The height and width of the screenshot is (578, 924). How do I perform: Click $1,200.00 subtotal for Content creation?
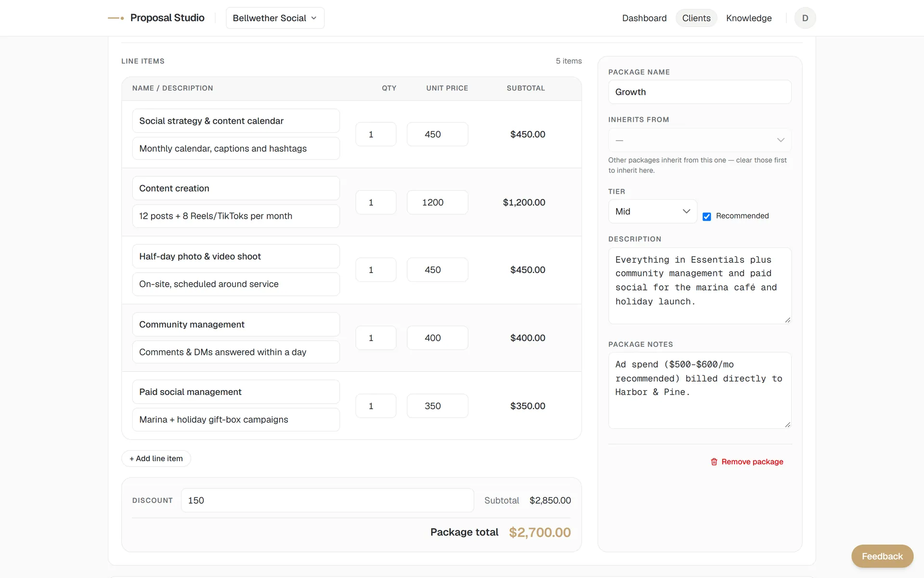pos(524,202)
